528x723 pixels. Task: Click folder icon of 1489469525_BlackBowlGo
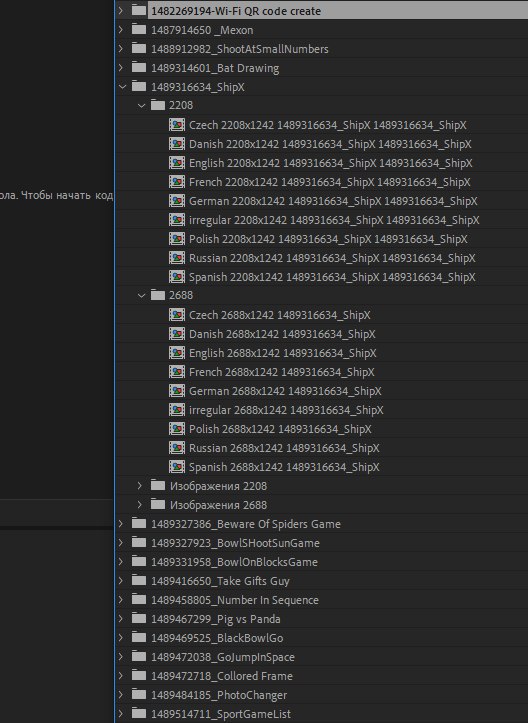coord(139,637)
